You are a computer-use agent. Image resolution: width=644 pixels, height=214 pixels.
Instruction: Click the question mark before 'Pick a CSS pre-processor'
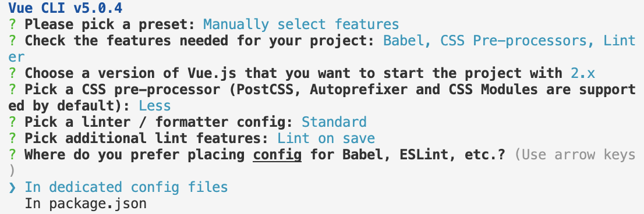coord(13,90)
